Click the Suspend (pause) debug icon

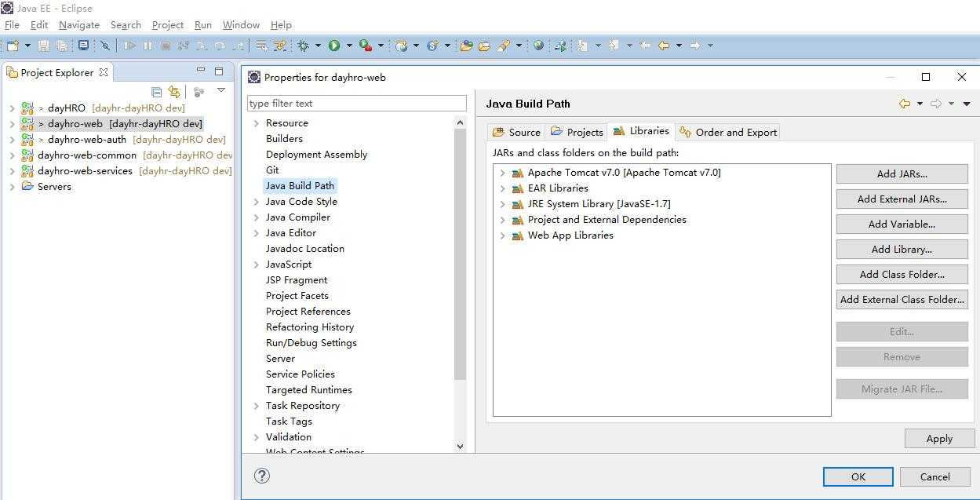[x=148, y=46]
